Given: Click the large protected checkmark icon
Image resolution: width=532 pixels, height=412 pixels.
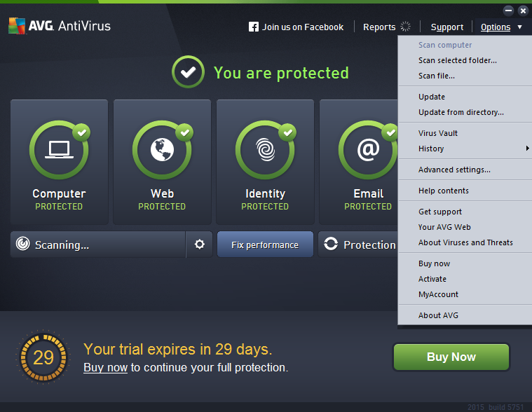Looking at the screenshot, I should pos(188,72).
